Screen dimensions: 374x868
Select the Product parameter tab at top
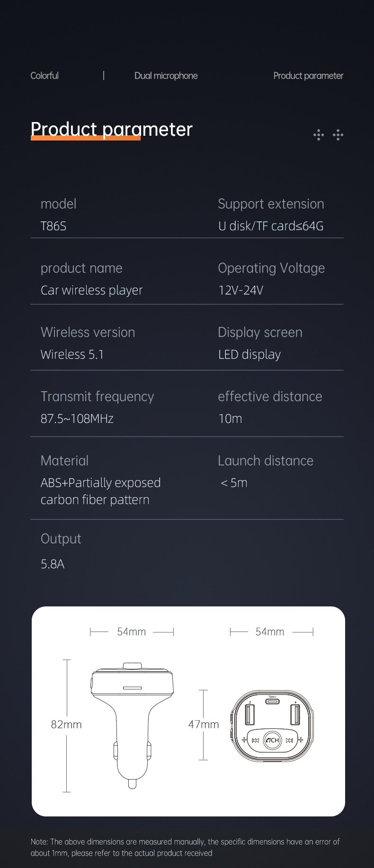tap(308, 76)
